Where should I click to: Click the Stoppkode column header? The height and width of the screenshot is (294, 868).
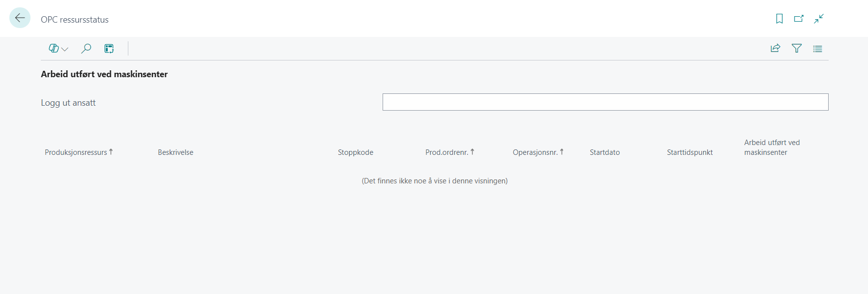coord(356,152)
